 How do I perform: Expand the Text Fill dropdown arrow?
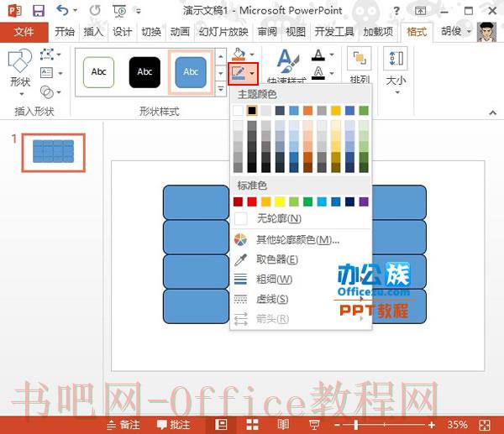332,55
